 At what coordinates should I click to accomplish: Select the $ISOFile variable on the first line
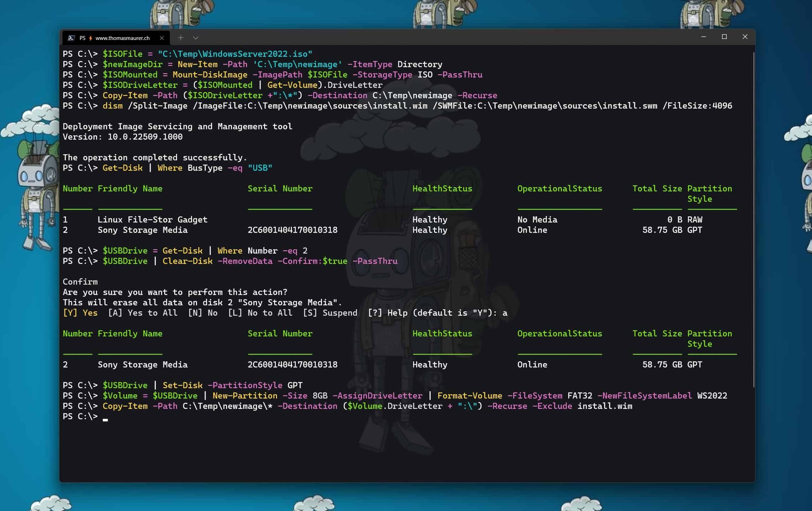123,54
